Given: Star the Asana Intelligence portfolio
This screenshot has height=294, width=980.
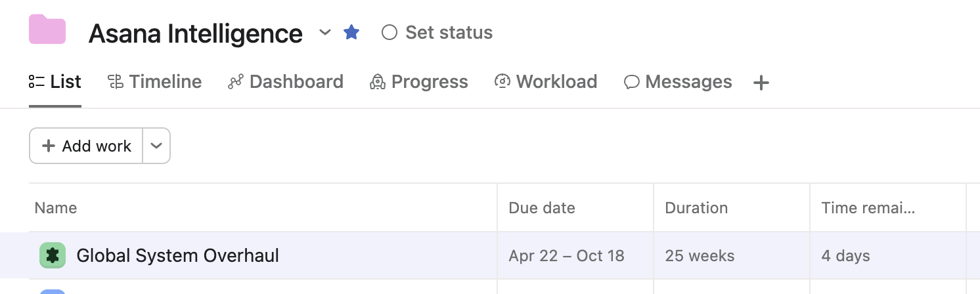Looking at the screenshot, I should [351, 32].
